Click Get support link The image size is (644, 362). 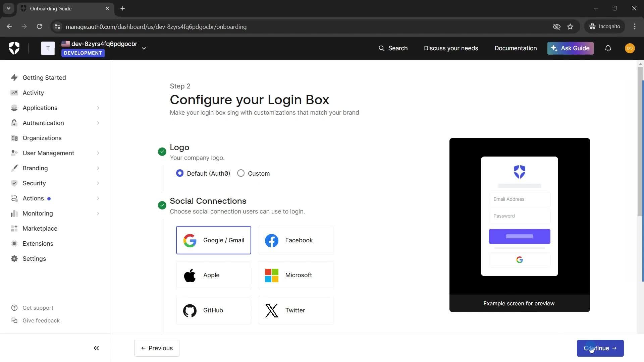[32, 308]
